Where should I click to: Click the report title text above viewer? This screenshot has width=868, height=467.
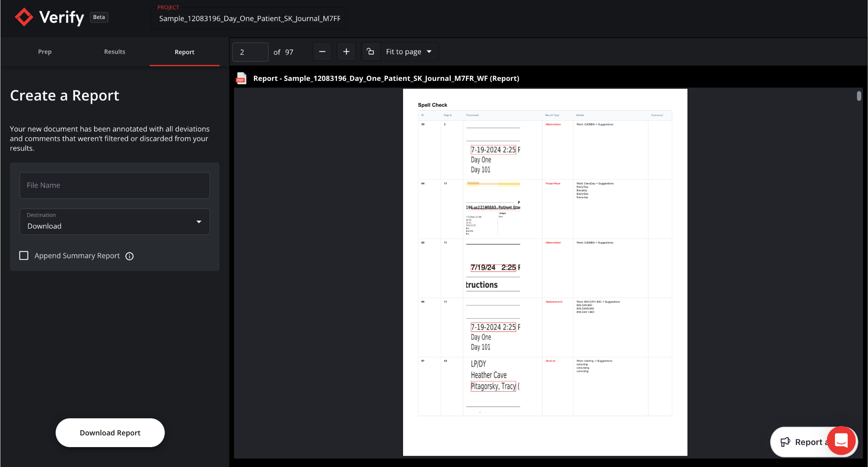[386, 78]
